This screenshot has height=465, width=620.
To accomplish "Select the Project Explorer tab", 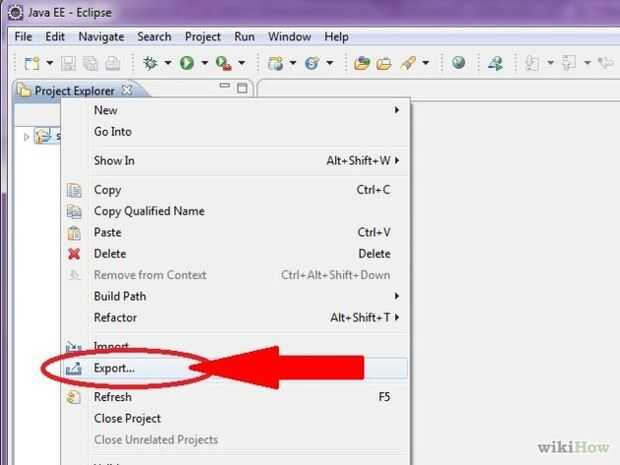I will [74, 91].
